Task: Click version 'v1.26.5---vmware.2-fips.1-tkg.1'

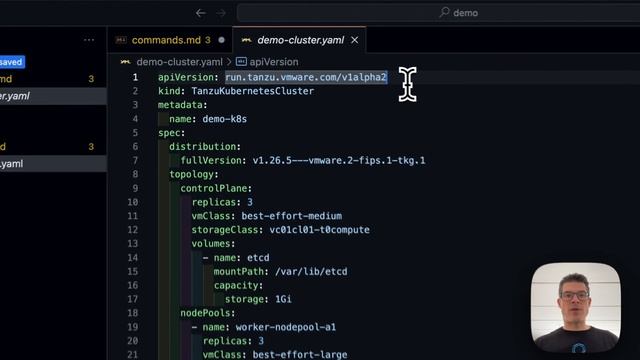Action: [x=339, y=160]
